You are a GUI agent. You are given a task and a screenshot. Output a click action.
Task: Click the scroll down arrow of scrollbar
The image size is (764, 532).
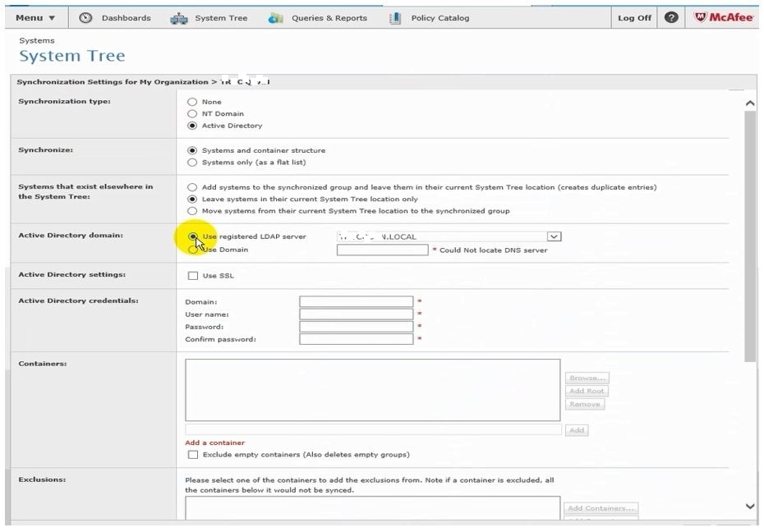pos(749,507)
